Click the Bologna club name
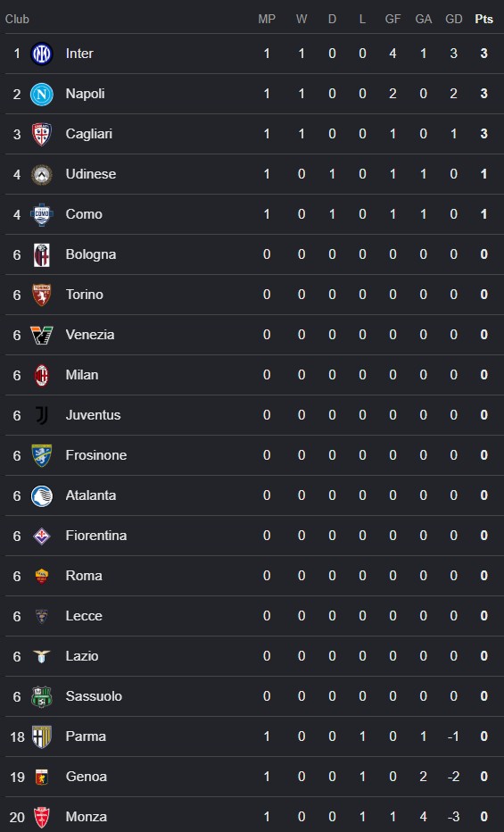Screen dimensions: 504x832 [x=91, y=254]
